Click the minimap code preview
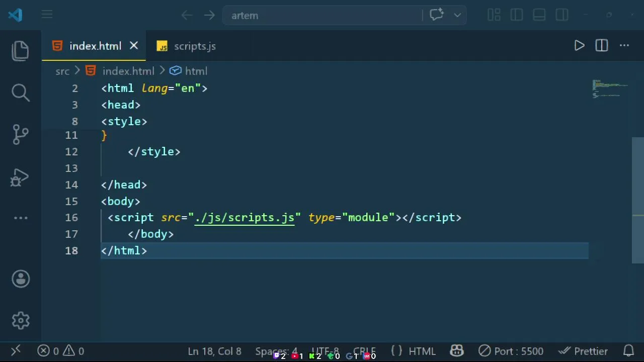 pyautogui.click(x=610, y=88)
